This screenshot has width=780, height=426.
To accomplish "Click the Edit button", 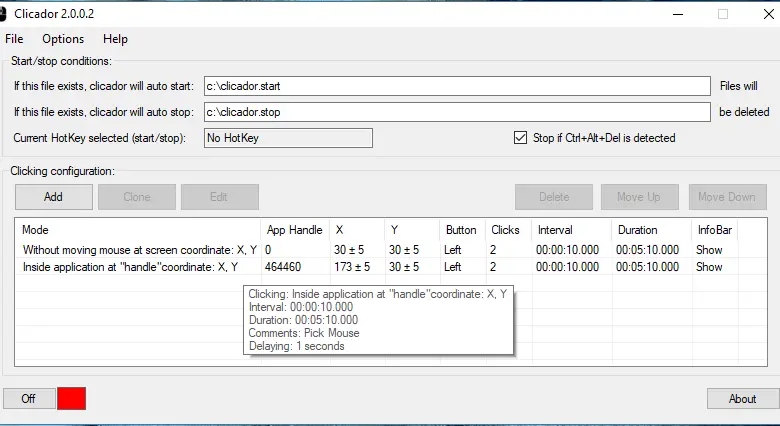I will pos(219,197).
